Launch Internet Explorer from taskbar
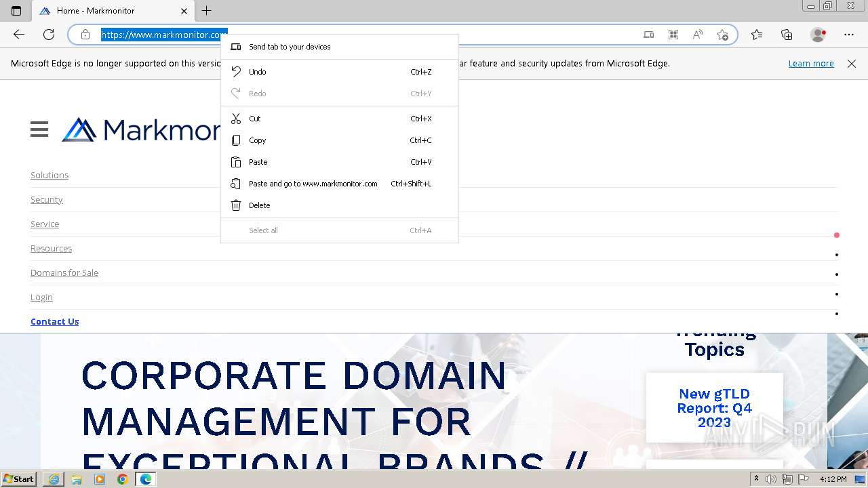This screenshot has height=488, width=868. click(54, 479)
